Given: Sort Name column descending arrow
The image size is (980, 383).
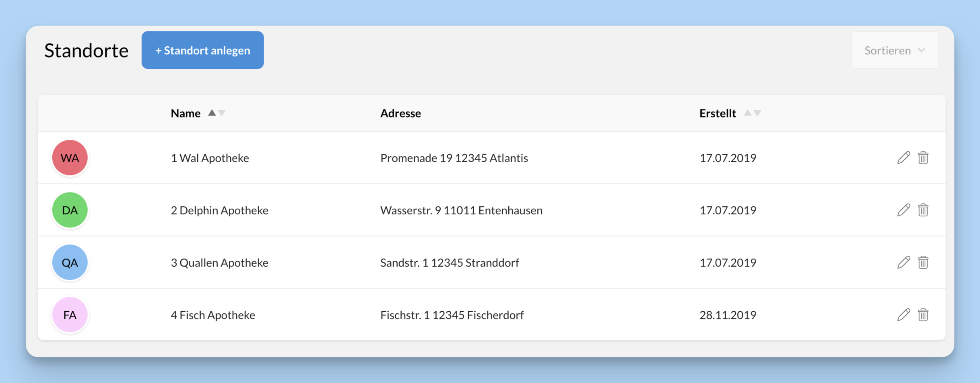Looking at the screenshot, I should tap(222, 113).
